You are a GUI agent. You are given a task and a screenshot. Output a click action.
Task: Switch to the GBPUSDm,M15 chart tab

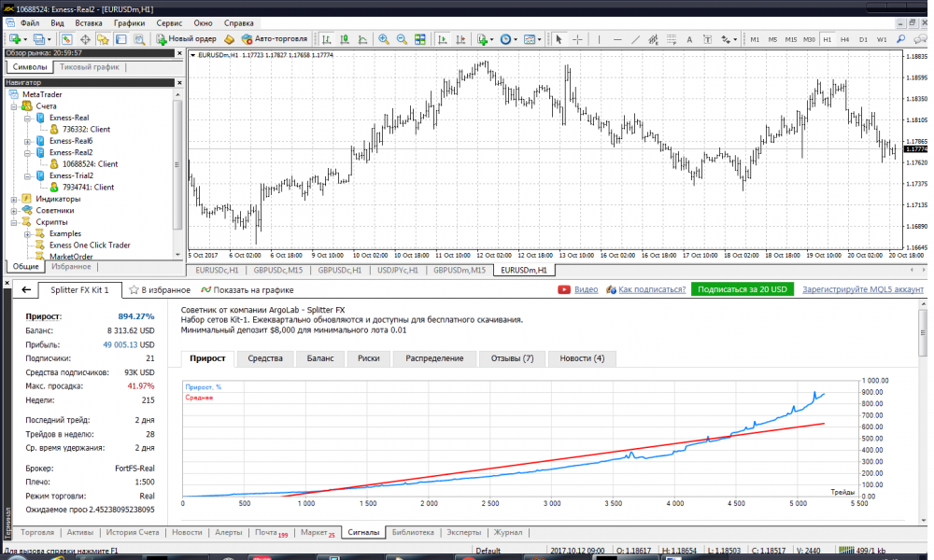(460, 270)
